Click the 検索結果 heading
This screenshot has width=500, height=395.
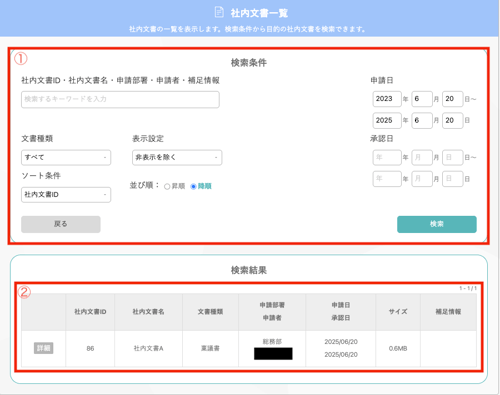(249, 270)
